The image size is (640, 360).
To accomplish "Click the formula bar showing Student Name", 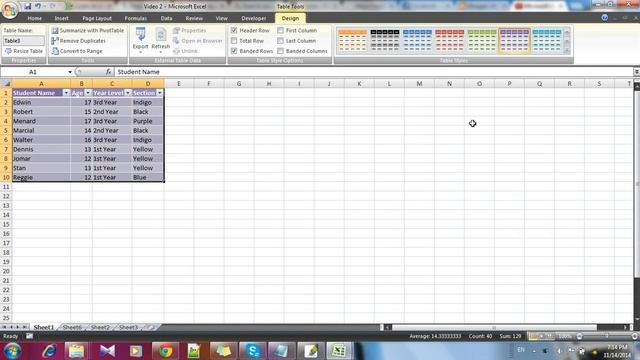I will click(x=373, y=72).
